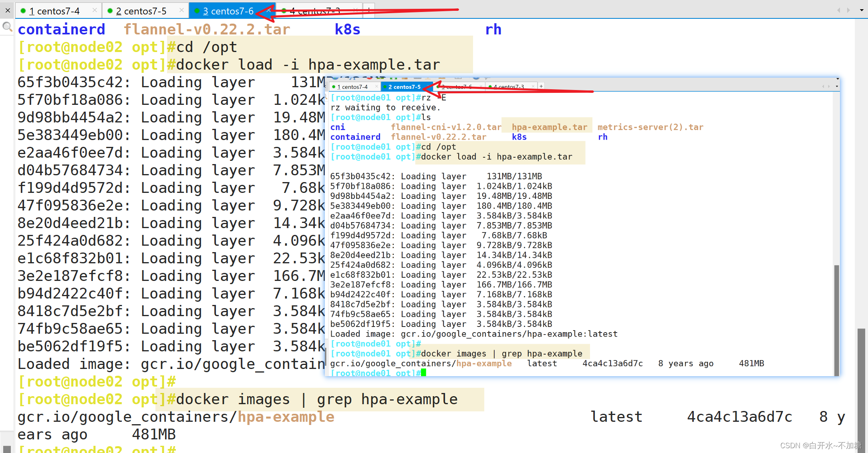Click the green status dot on centos7-4 tab
This screenshot has width=868, height=453.
click(23, 11)
